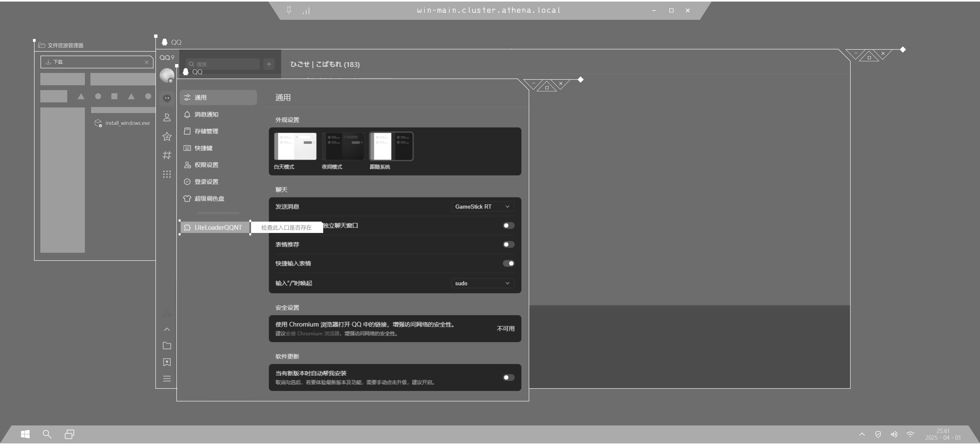The image size is (980, 445).
Task: Open the taskbar clock and date
Action: [943, 434]
